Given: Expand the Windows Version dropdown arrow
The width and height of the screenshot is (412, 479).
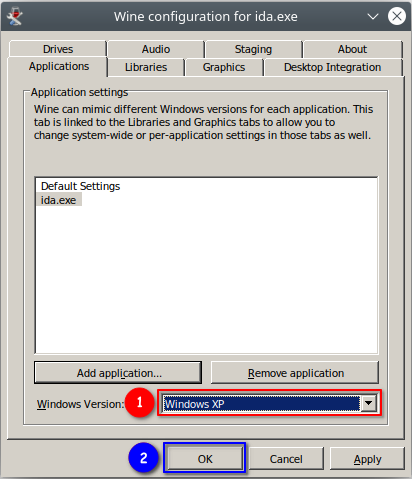Looking at the screenshot, I should pyautogui.click(x=369, y=403).
